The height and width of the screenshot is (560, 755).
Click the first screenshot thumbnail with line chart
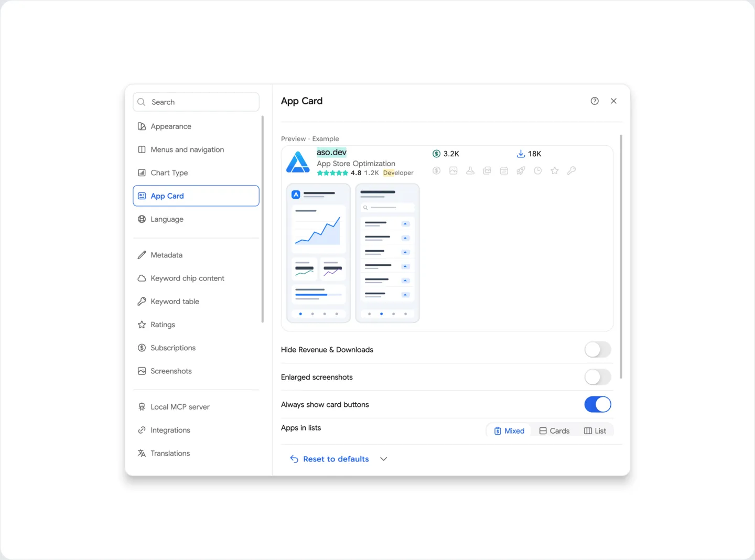(319, 253)
